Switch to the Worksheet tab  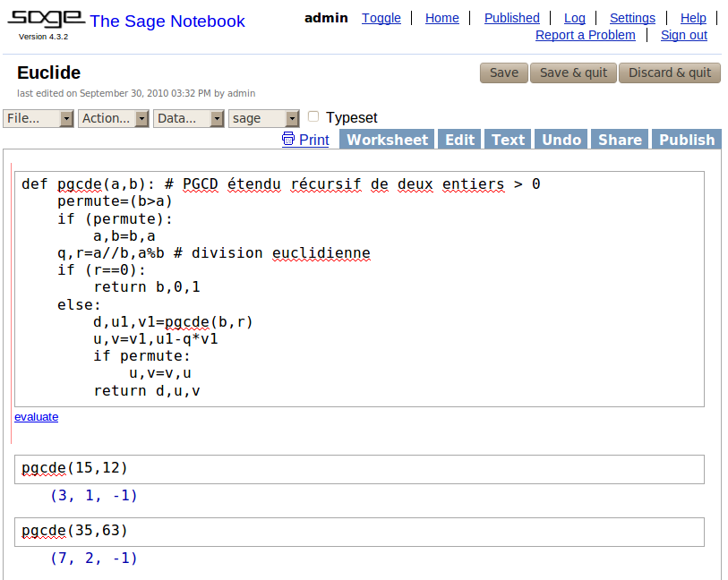[388, 140]
